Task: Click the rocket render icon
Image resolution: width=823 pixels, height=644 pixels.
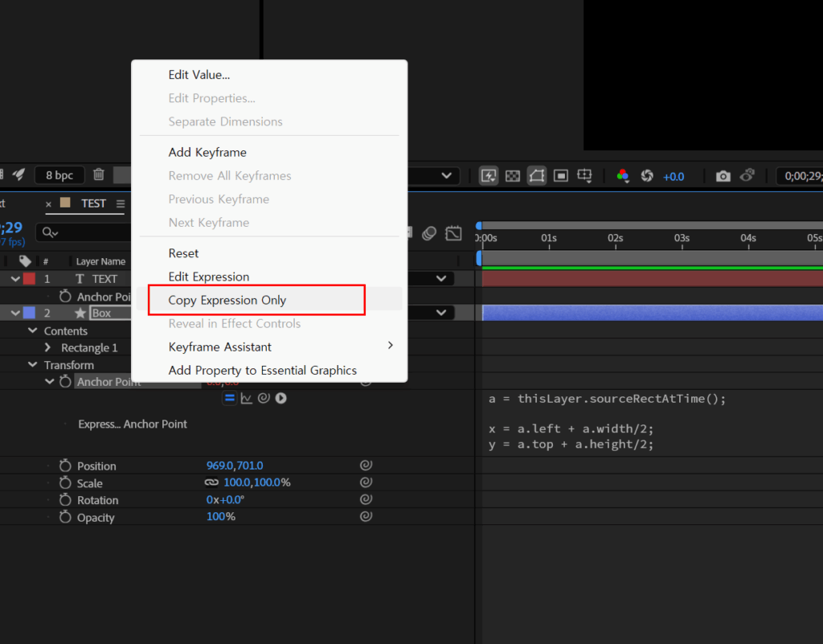Action: (19, 174)
